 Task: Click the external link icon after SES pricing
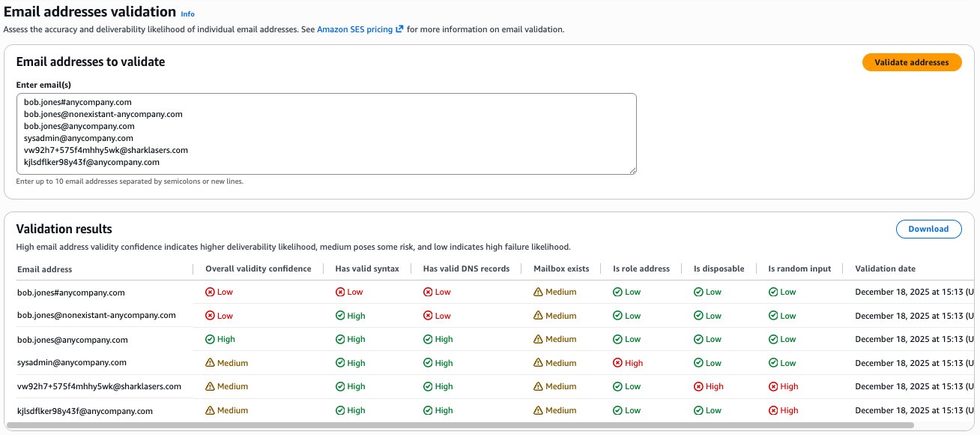(399, 29)
